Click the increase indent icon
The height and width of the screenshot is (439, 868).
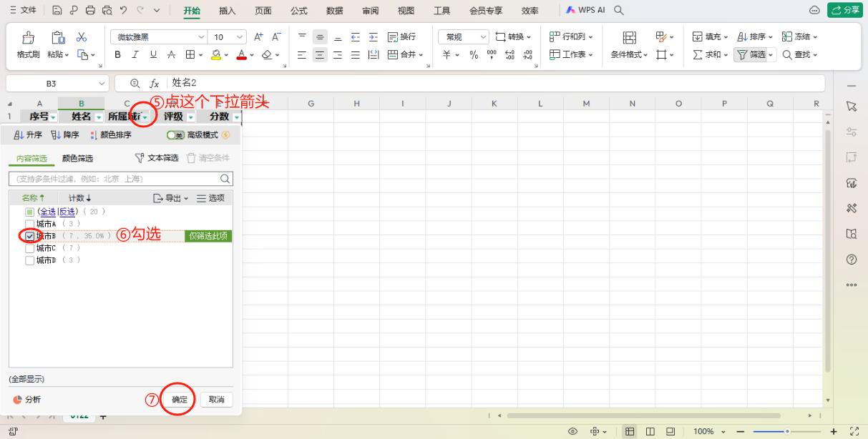tap(372, 36)
